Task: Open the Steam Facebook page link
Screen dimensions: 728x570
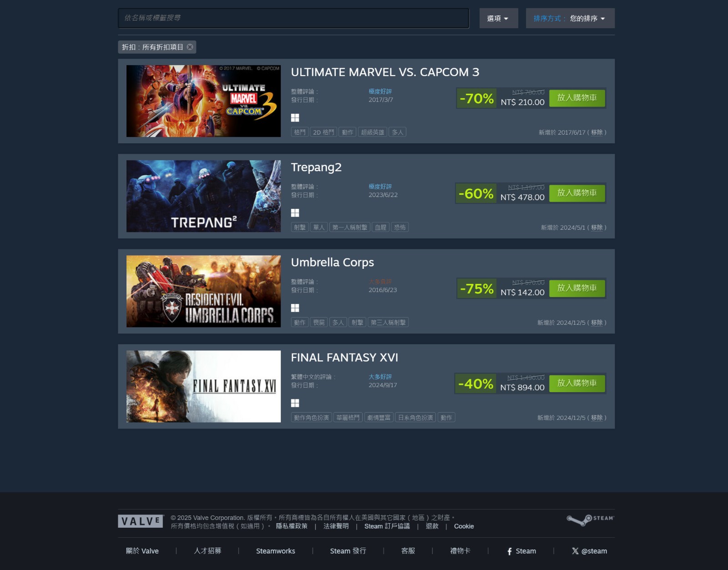Action: [521, 551]
